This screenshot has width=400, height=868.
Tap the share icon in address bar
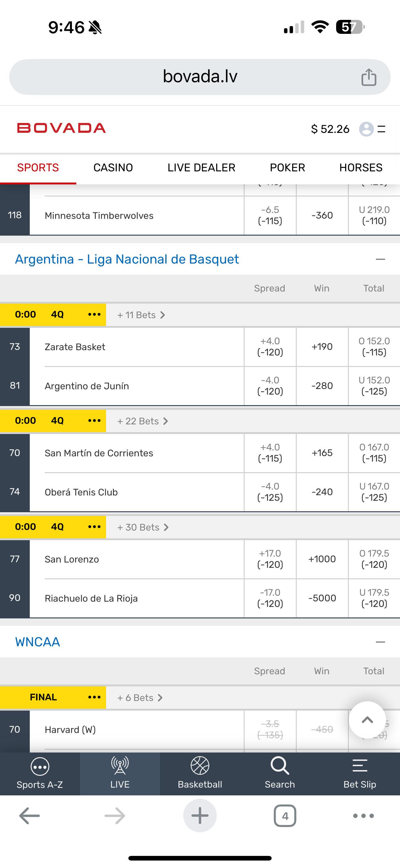click(369, 77)
